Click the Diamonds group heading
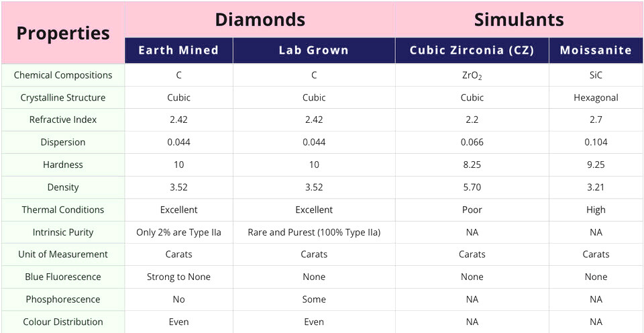 260,19
